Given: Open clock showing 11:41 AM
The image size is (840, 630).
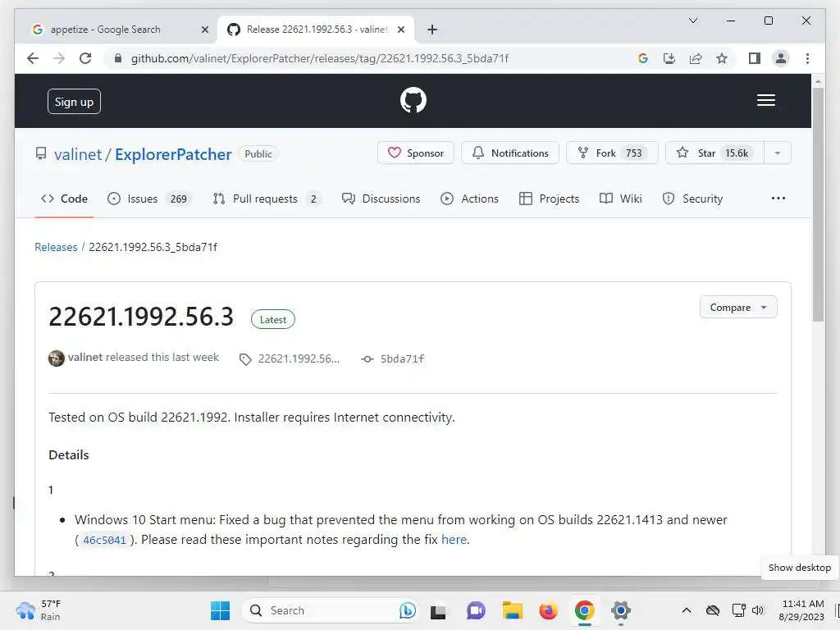Looking at the screenshot, I should point(802,610).
